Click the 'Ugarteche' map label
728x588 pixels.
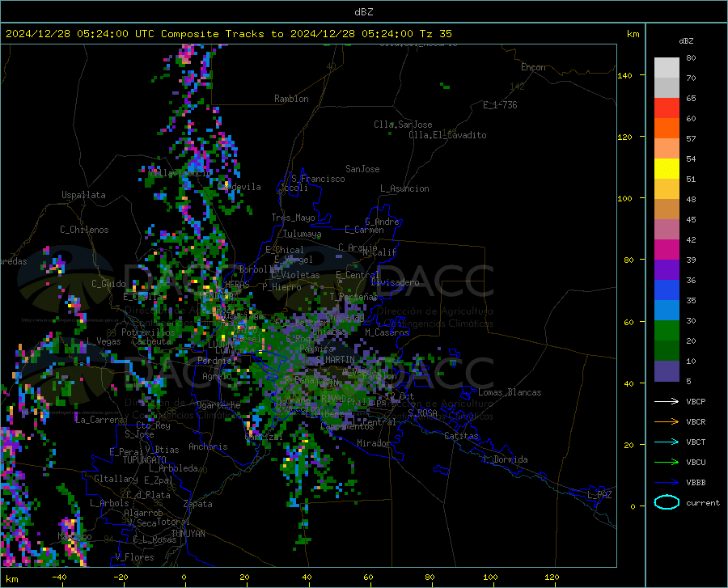[218, 405]
